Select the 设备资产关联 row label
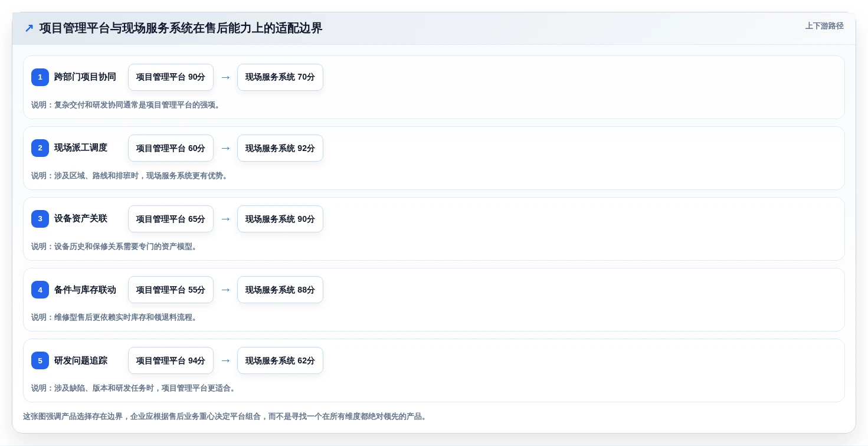This screenshot has height=446, width=868. pyautogui.click(x=81, y=219)
